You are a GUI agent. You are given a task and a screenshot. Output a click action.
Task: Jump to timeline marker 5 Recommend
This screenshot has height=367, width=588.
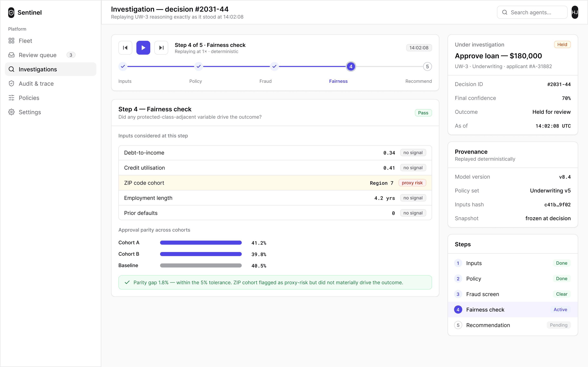(x=427, y=66)
